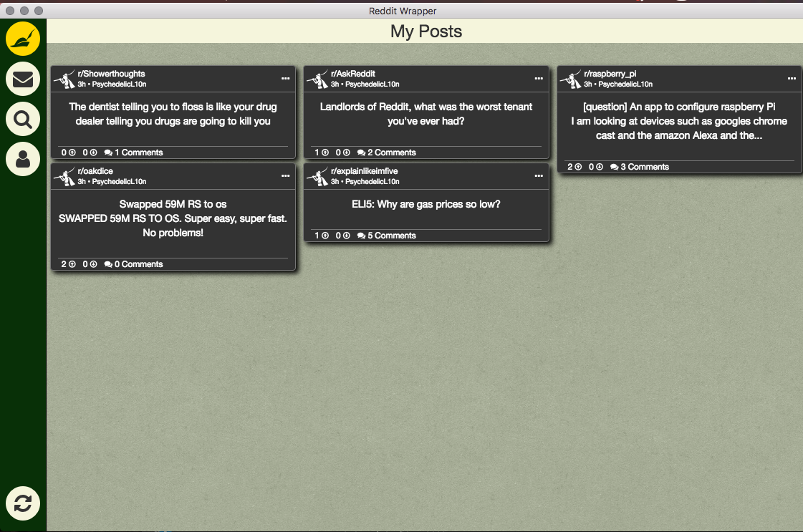Open options menu on r/oakdice post
This screenshot has width=803, height=532.
pyautogui.click(x=285, y=175)
